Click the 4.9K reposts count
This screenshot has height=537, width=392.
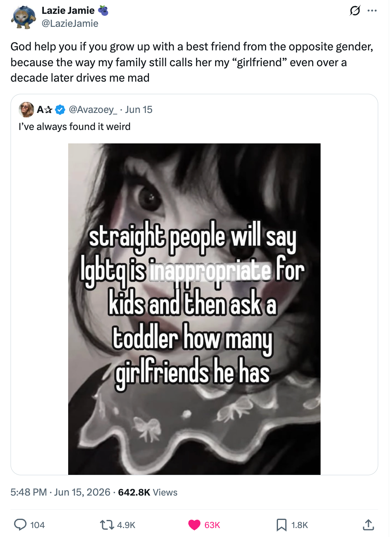[x=126, y=525]
